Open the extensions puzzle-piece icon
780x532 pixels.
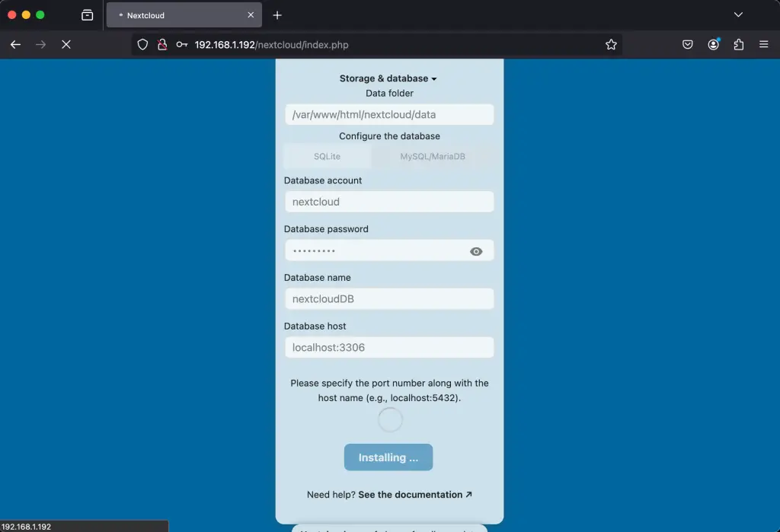coord(738,44)
